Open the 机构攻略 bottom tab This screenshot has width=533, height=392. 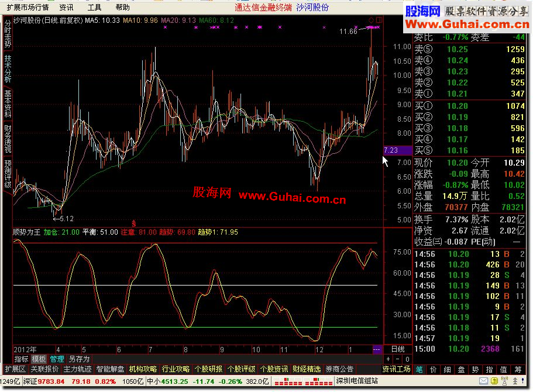143,369
